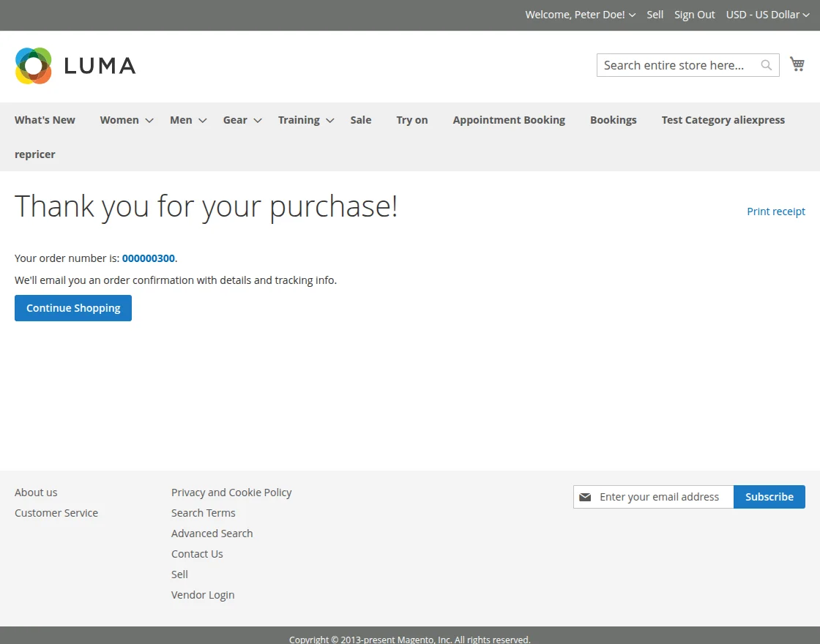Image resolution: width=820 pixels, height=644 pixels.
Task: Open the Bookings navigation item
Action: 614,119
